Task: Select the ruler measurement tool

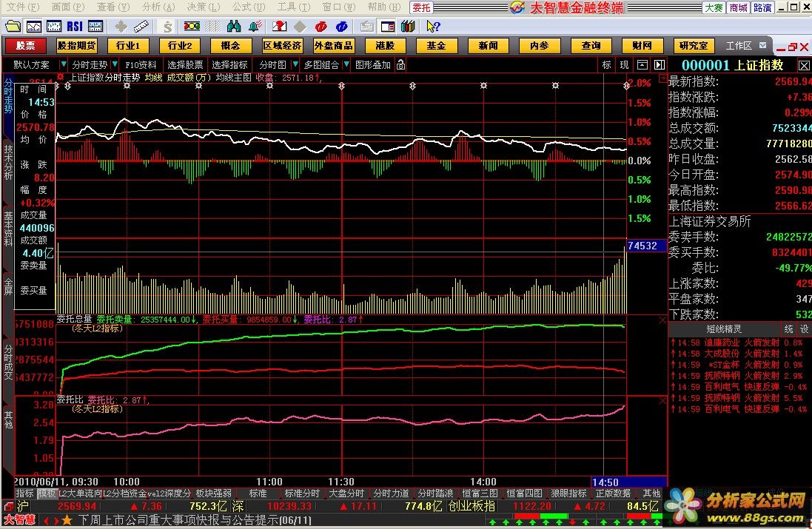Action: [141, 26]
